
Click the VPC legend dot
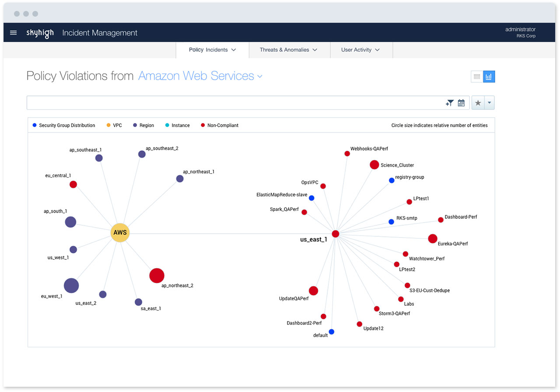click(x=108, y=125)
